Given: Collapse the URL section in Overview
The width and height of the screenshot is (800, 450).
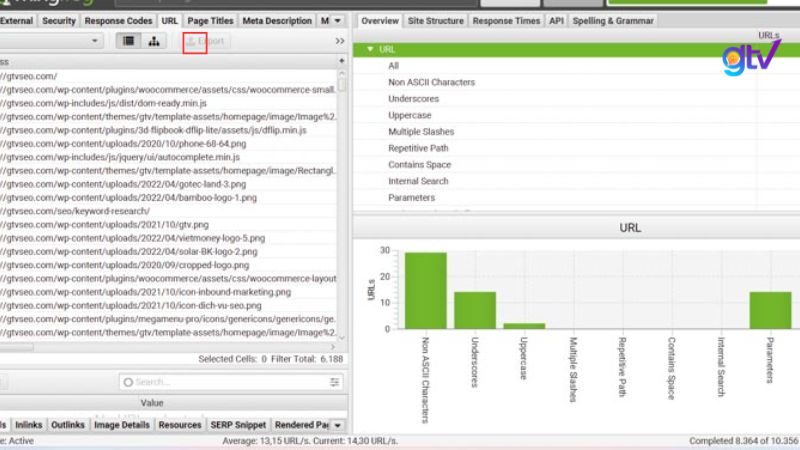Looking at the screenshot, I should [371, 49].
